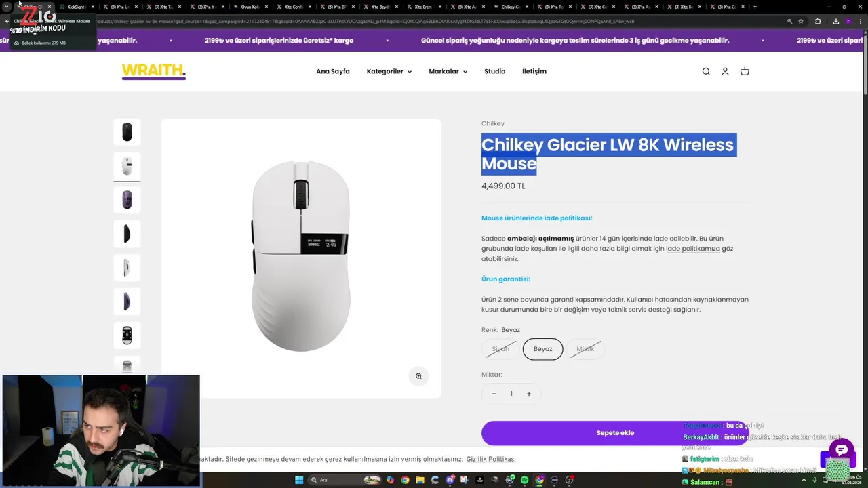The height and width of the screenshot is (488, 868).
Task: Expand the Kategoriler dropdown menu
Action: [x=389, y=71]
